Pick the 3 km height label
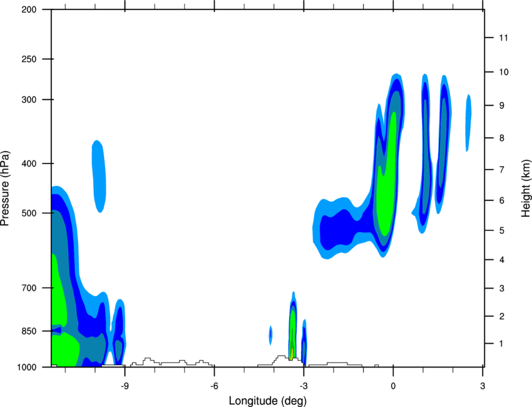532x407 pixels. 501,289
